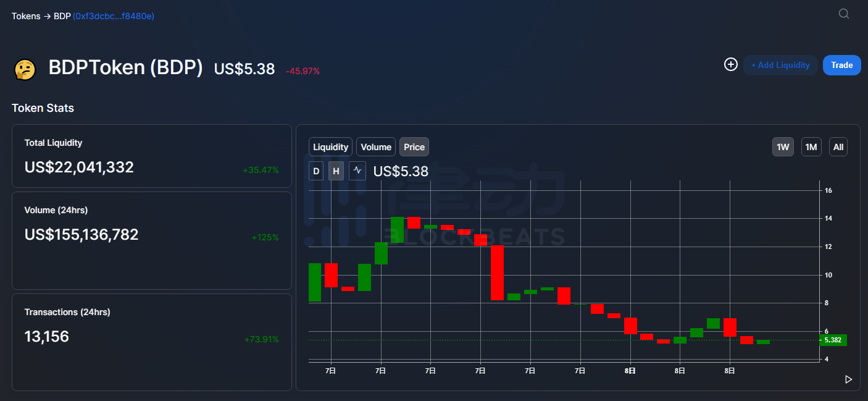
Task: Click the Total Liquidity stats card
Action: tap(151, 156)
